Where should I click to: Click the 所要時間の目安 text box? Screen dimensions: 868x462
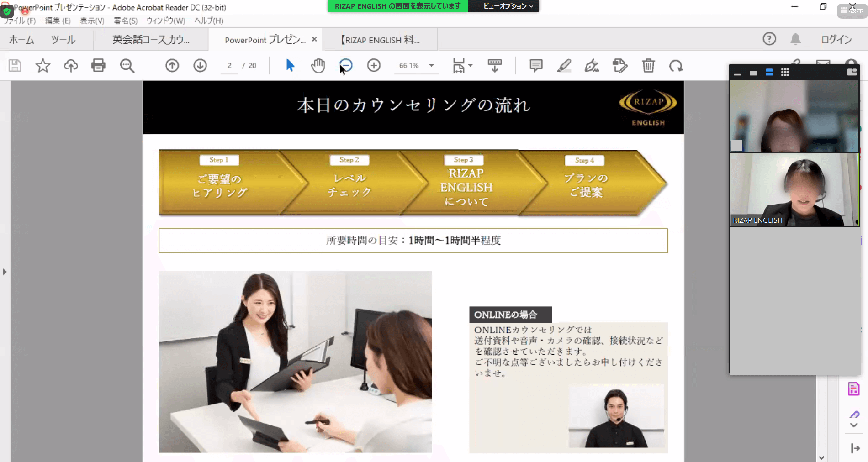(413, 240)
